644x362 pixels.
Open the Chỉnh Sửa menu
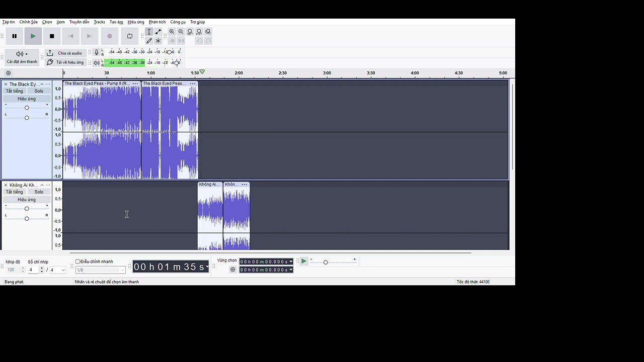click(x=28, y=22)
